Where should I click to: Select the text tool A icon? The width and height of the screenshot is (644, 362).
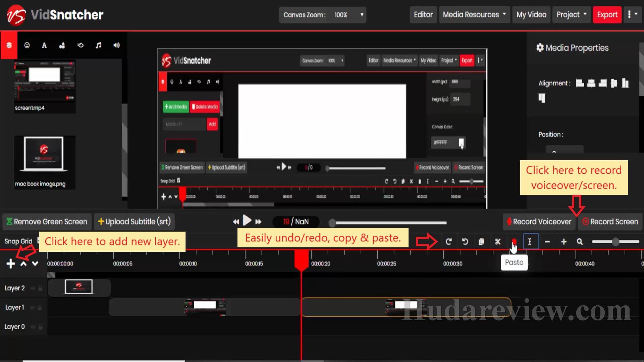[44, 45]
